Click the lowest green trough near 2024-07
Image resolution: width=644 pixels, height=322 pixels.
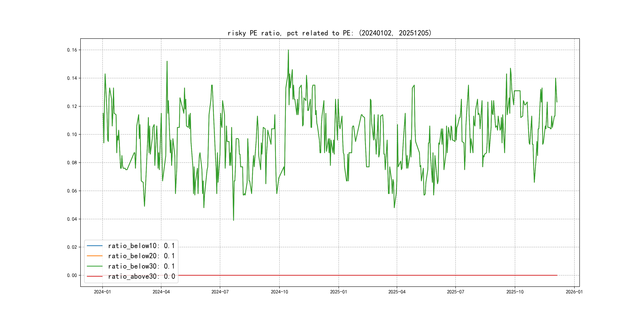234,219
